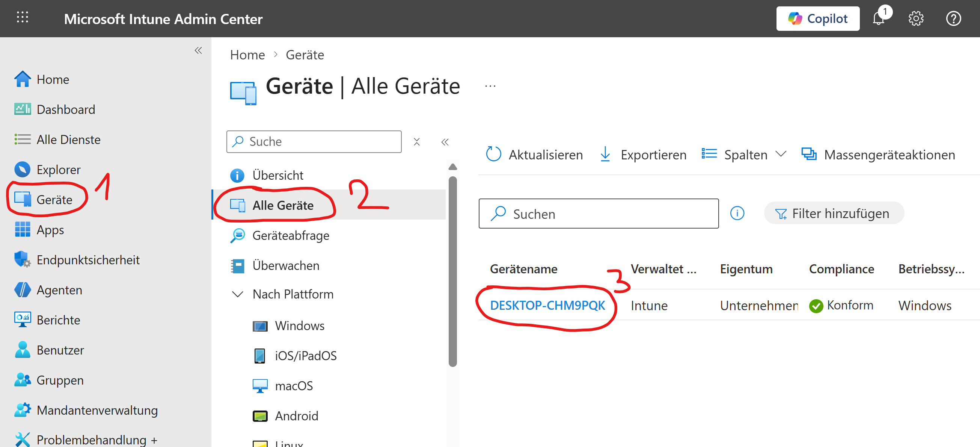The height and width of the screenshot is (447, 980).
Task: Open the app launcher grid icon
Action: (x=23, y=18)
